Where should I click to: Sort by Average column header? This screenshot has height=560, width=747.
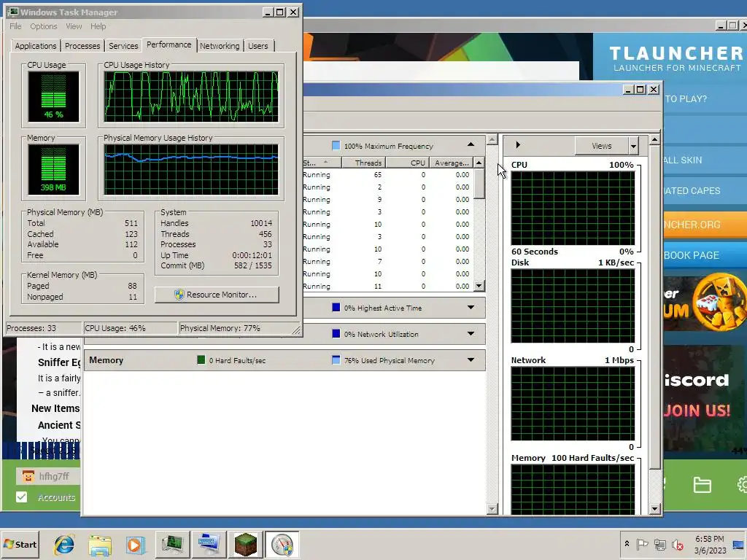(x=451, y=163)
